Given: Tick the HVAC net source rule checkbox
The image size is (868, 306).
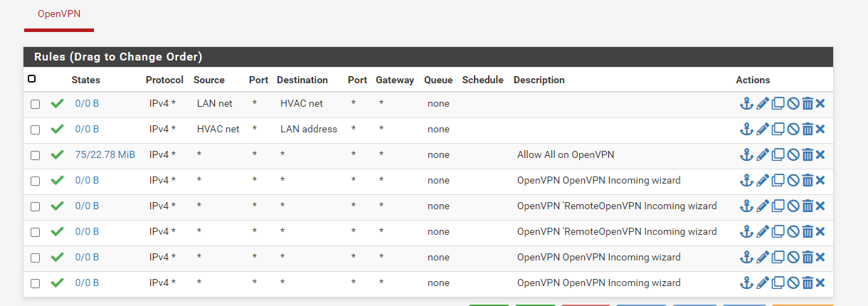Looking at the screenshot, I should 36,130.
